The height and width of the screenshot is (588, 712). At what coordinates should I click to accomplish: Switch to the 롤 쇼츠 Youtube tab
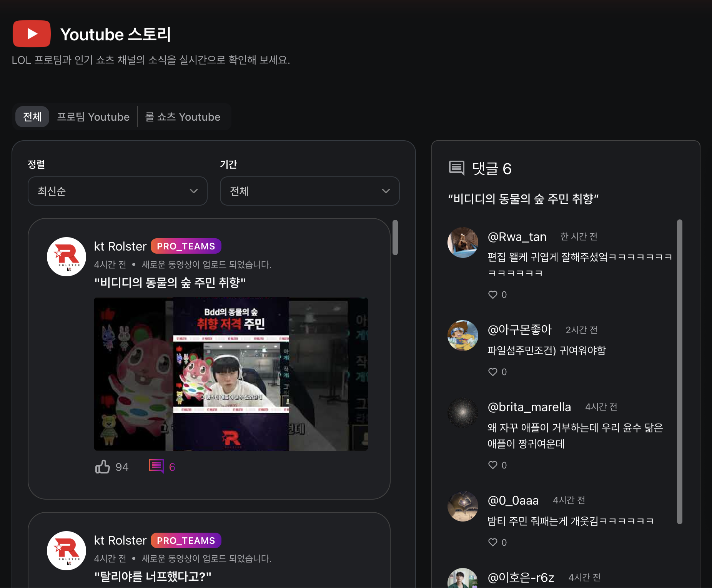pos(183,117)
